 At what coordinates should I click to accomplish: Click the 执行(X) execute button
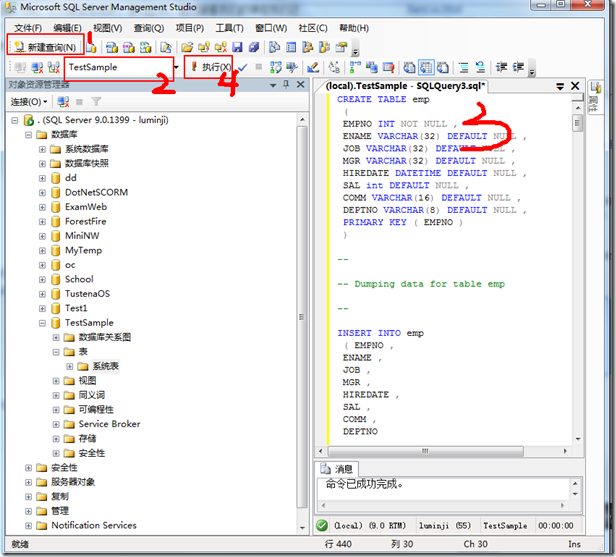click(210, 67)
